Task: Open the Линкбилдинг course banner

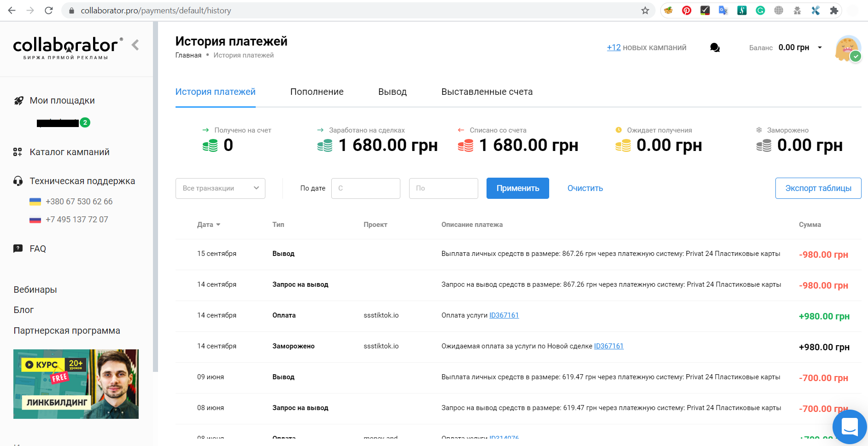Action: (76, 384)
